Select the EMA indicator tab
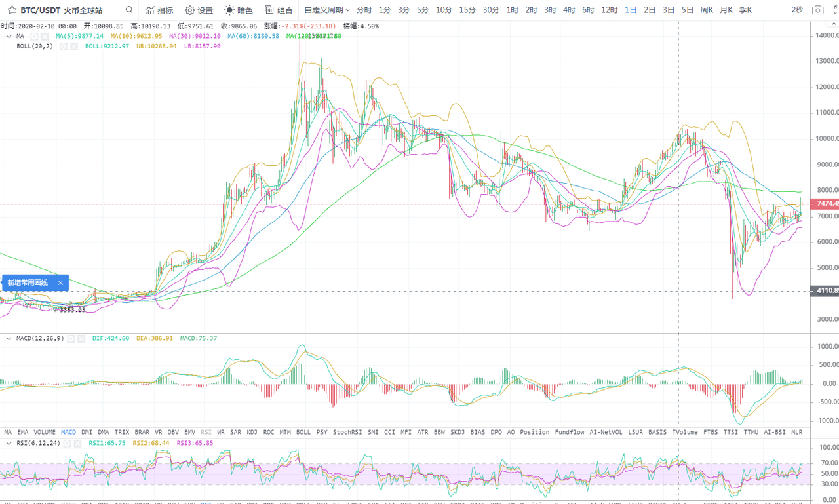839x504 pixels. click(23, 433)
